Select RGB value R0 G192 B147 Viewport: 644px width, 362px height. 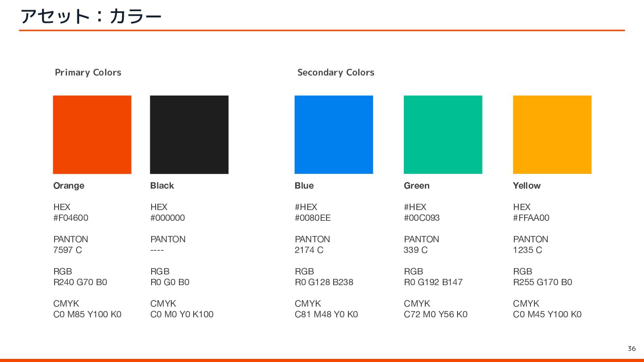point(433,282)
